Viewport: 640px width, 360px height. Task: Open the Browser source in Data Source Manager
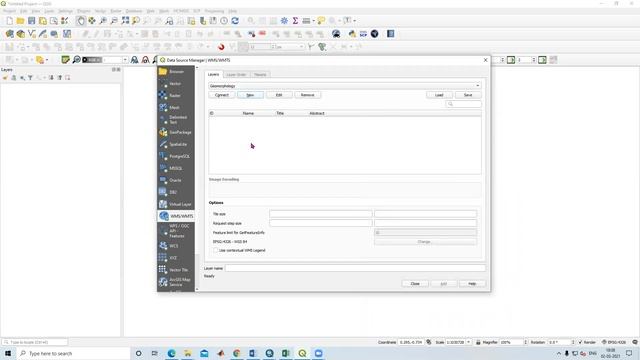tap(176, 72)
